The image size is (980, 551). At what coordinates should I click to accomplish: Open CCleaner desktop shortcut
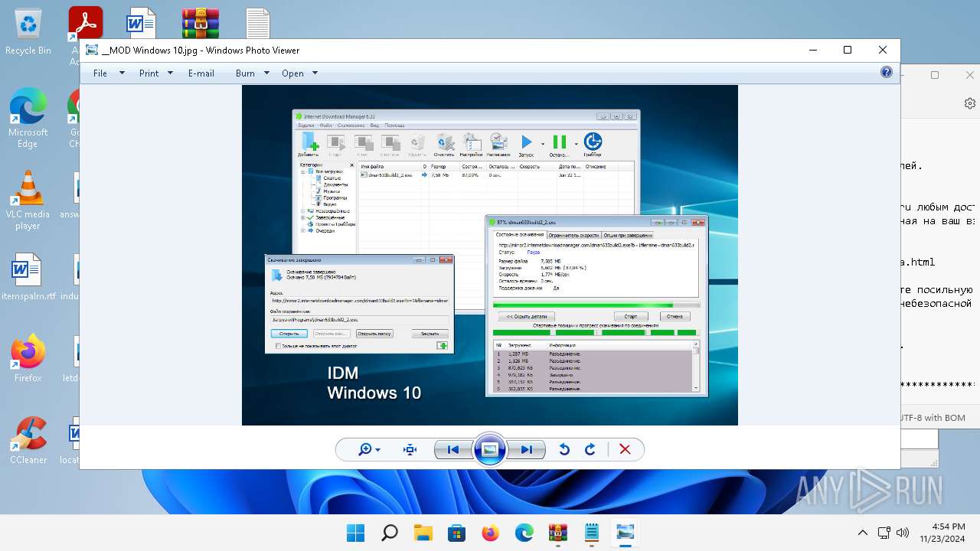coord(28,440)
